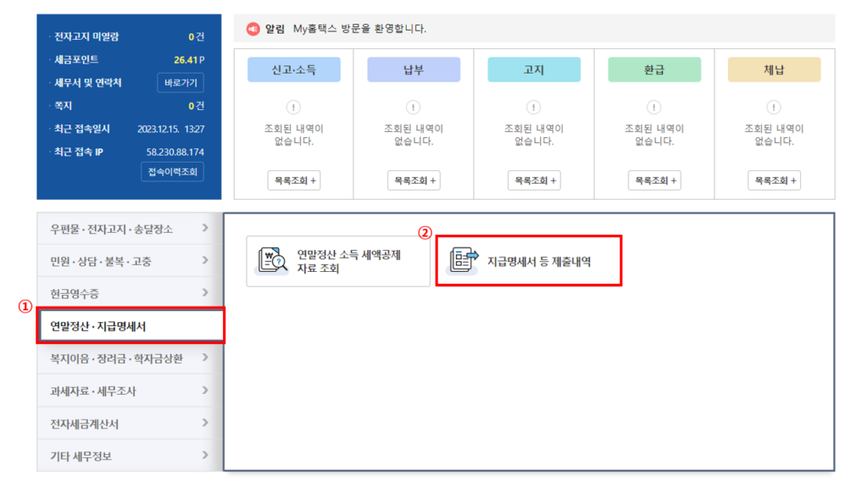The height and width of the screenshot is (482, 868).
Task: Expand 과세자료·세무조사 chevron arrow
Action: coord(205,391)
